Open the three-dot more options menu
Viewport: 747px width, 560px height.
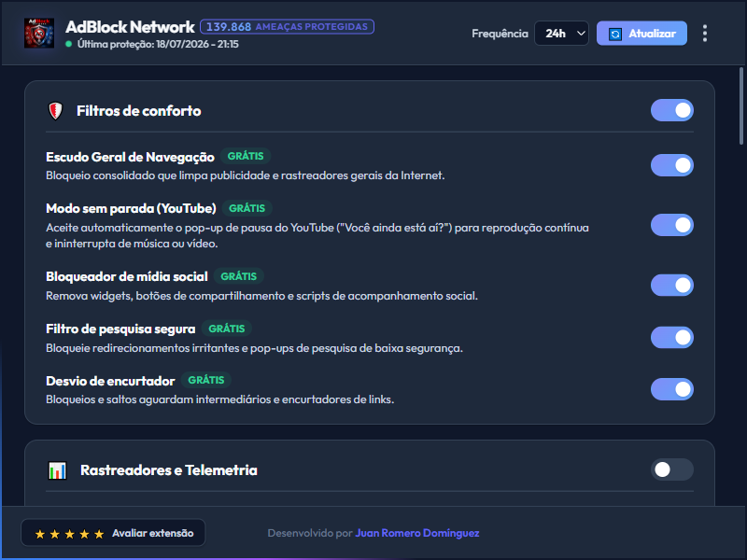click(x=705, y=34)
